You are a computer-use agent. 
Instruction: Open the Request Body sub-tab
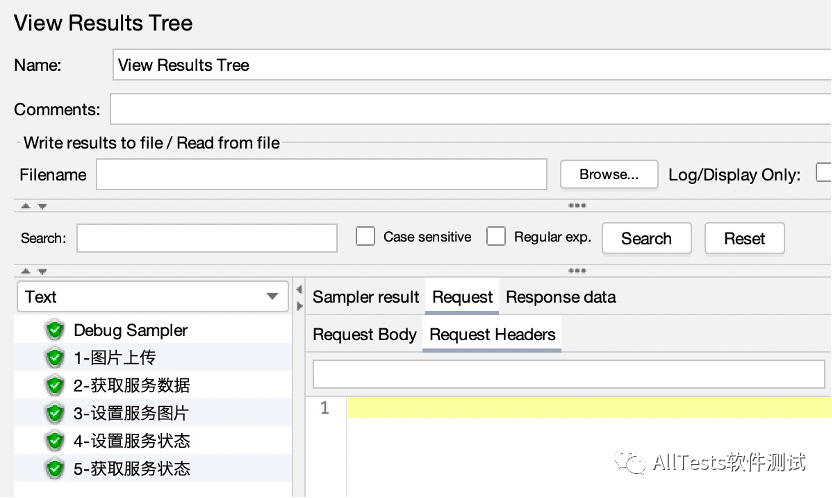tap(365, 335)
